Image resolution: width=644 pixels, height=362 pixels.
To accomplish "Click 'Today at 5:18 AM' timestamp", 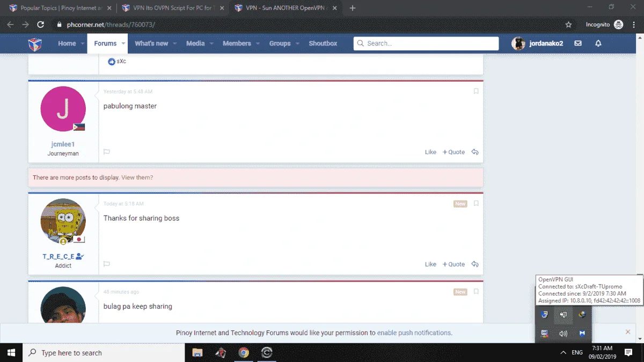I will point(123,204).
